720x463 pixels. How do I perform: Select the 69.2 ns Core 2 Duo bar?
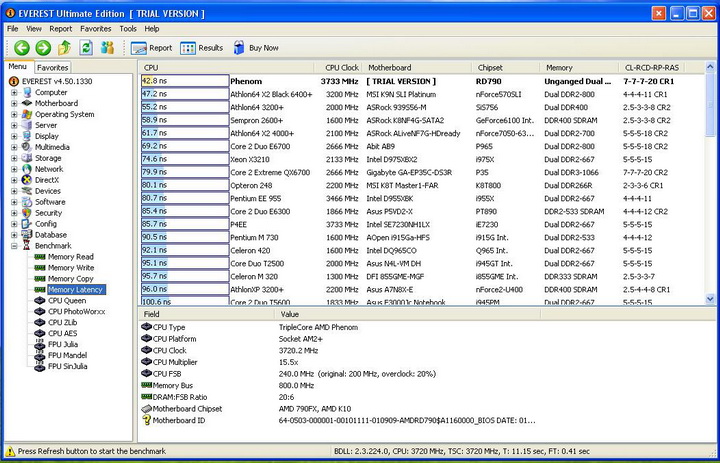(185, 147)
